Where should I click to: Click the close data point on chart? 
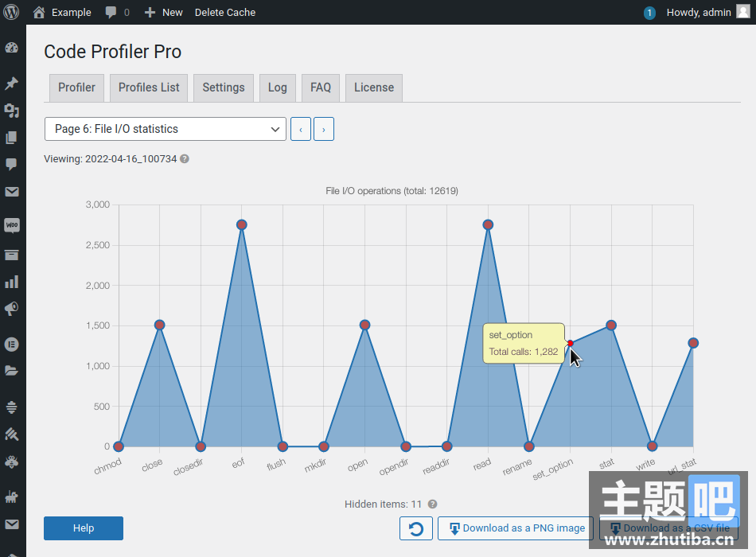[x=160, y=325]
